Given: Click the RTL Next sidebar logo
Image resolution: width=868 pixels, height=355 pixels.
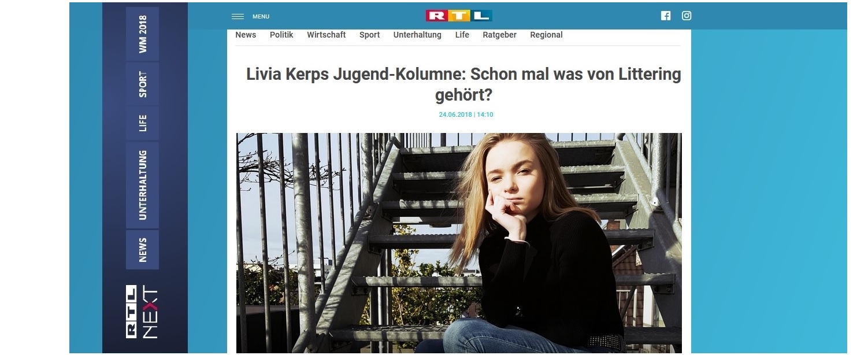Looking at the screenshot, I should point(142,311).
